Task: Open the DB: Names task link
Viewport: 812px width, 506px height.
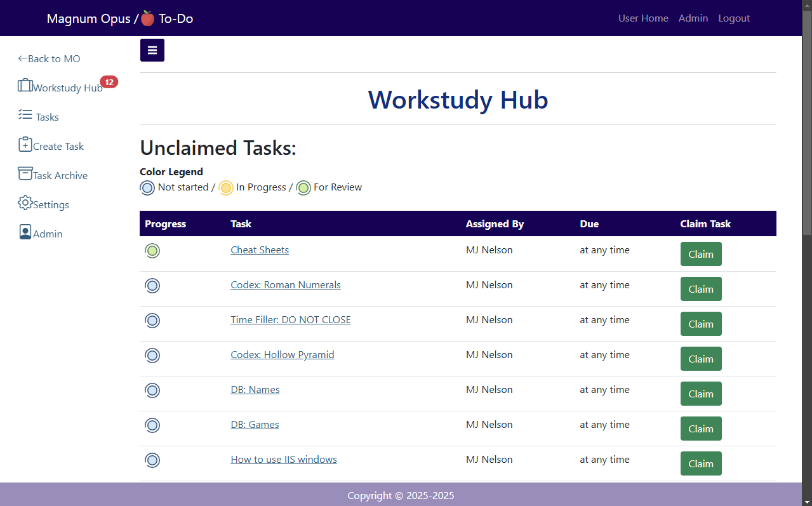Action: (x=255, y=390)
